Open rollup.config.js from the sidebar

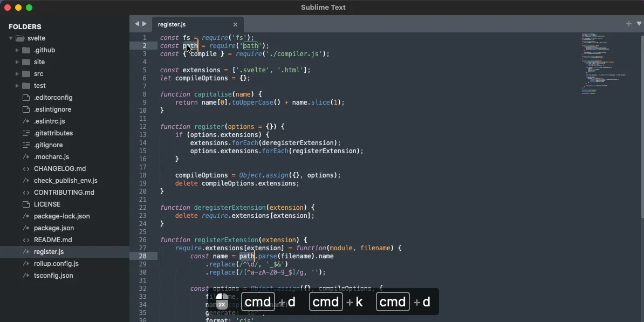tap(56, 264)
